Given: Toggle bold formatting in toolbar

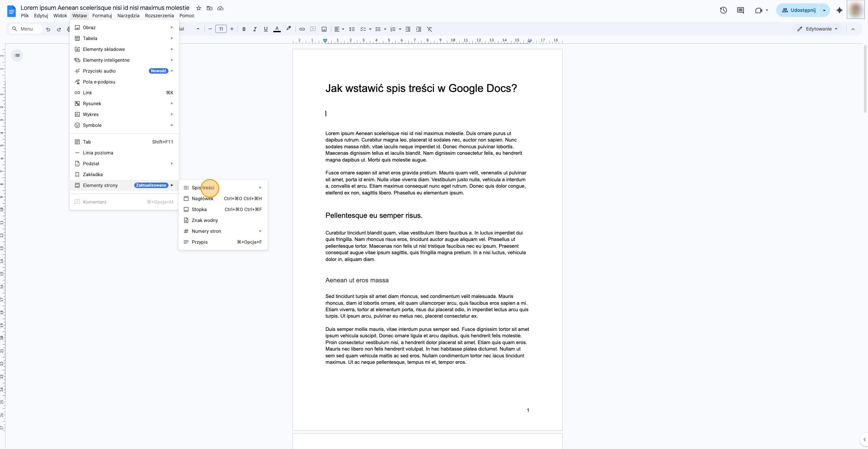Looking at the screenshot, I should click(x=244, y=29).
